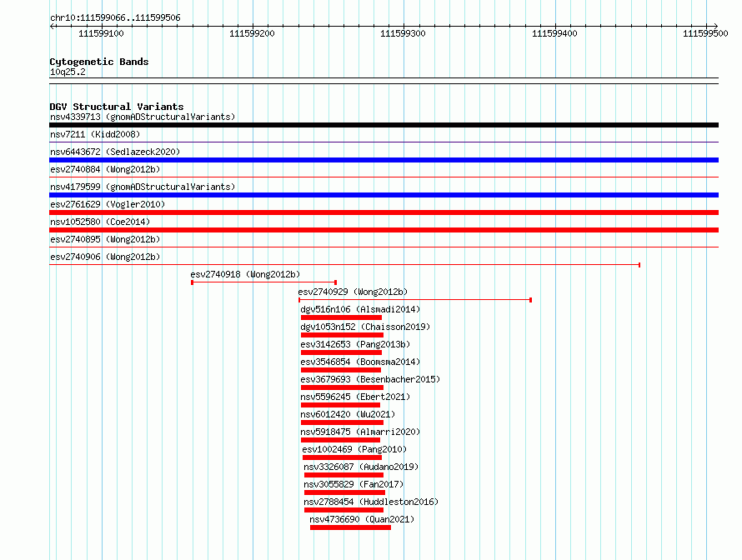742x560 pixels.
Task: Select the red esv3142653 variant bar
Action: [341, 352]
